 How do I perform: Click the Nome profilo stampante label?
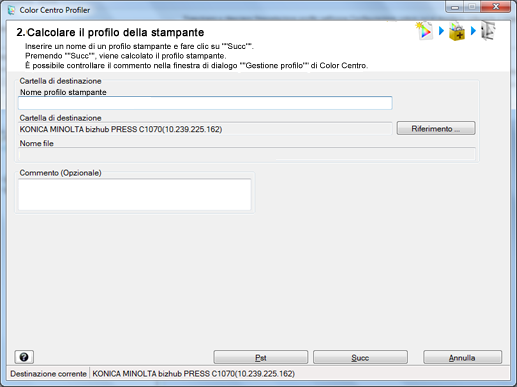coord(63,92)
